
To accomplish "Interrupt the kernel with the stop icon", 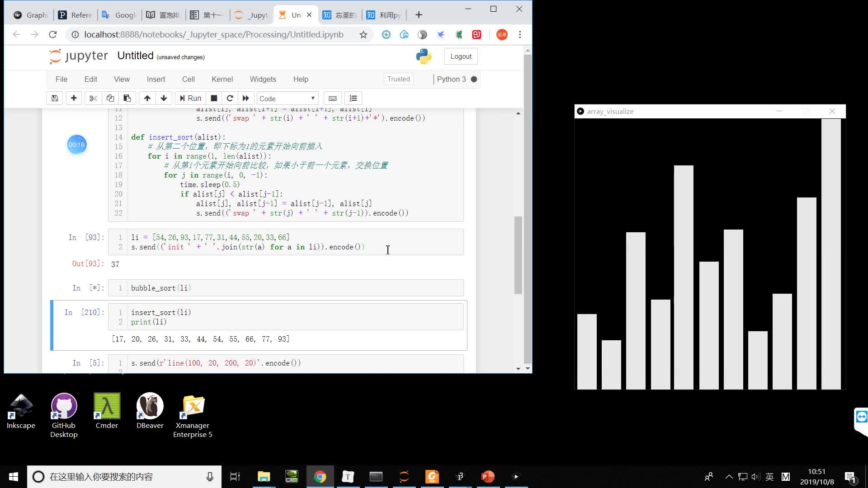I will (x=214, y=99).
